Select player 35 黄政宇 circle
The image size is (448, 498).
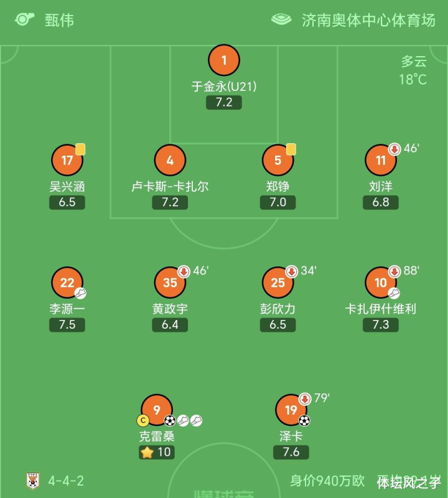pyautogui.click(x=170, y=283)
